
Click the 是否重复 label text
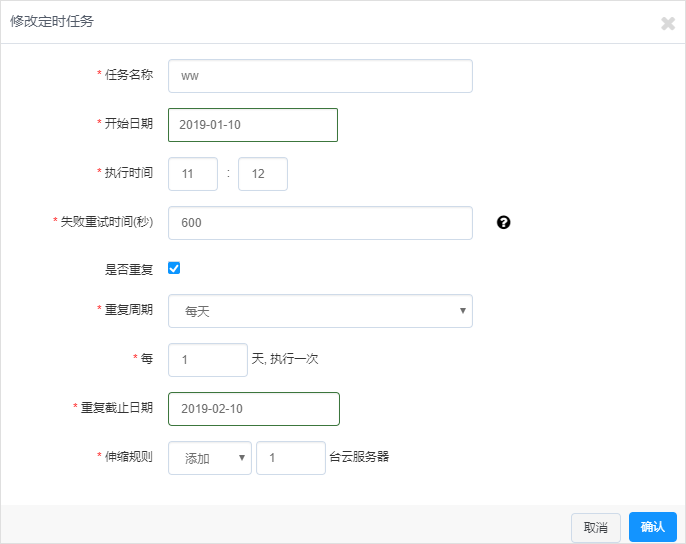129,269
